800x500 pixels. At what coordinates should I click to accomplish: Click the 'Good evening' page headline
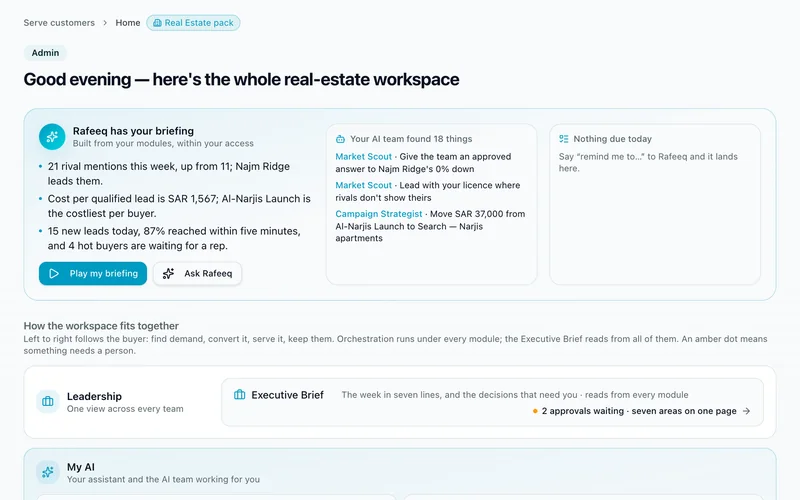coord(241,80)
